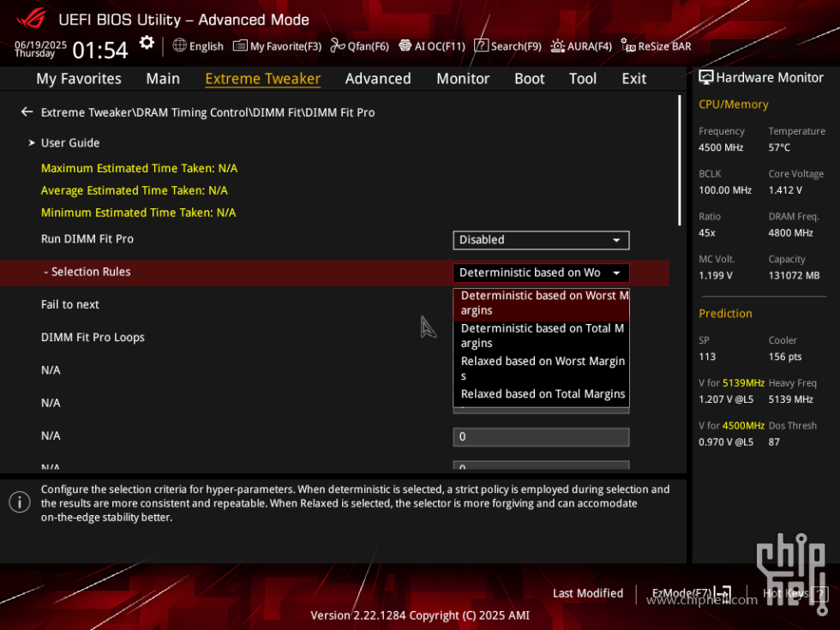The height and width of the screenshot is (630, 840).
Task: Click the 45x ratio value
Action: (x=706, y=233)
